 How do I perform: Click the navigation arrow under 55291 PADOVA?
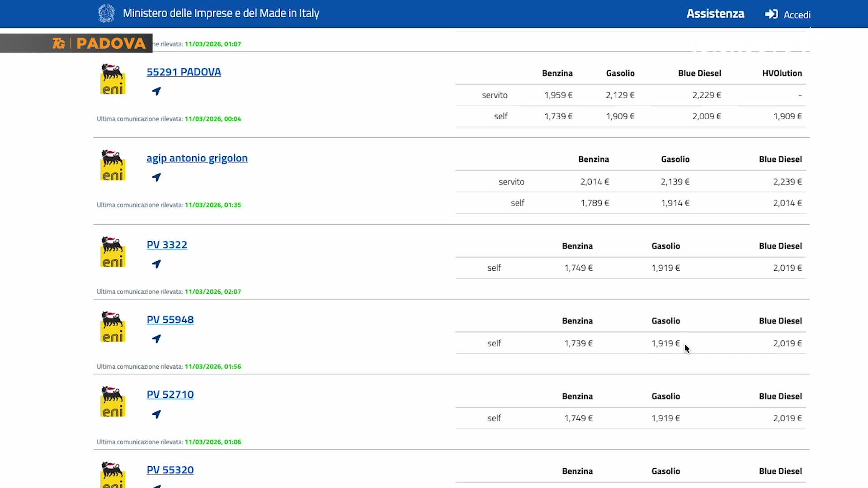156,91
